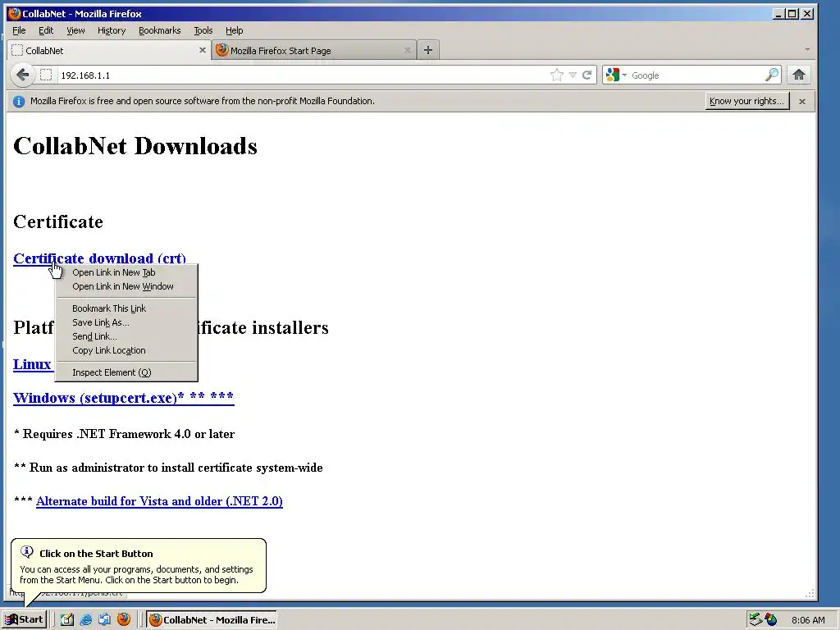Open the Google search engine dropdown
The width and height of the screenshot is (840, 630).
[616, 75]
